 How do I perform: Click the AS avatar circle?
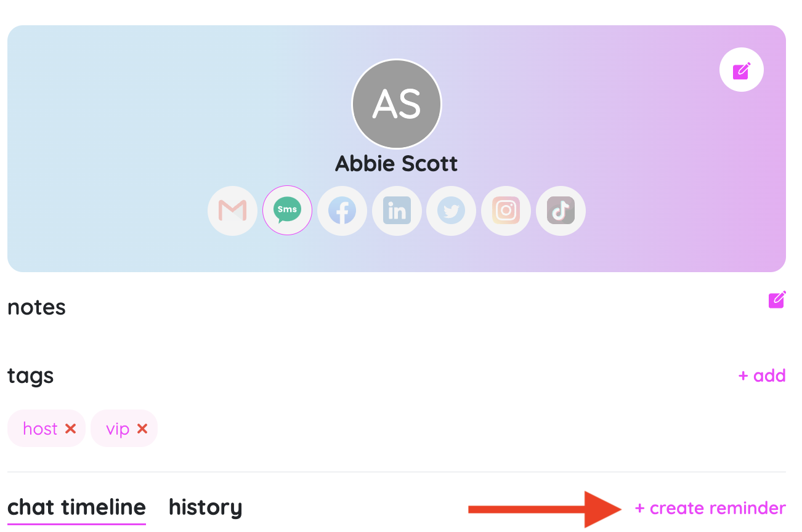coord(397,104)
